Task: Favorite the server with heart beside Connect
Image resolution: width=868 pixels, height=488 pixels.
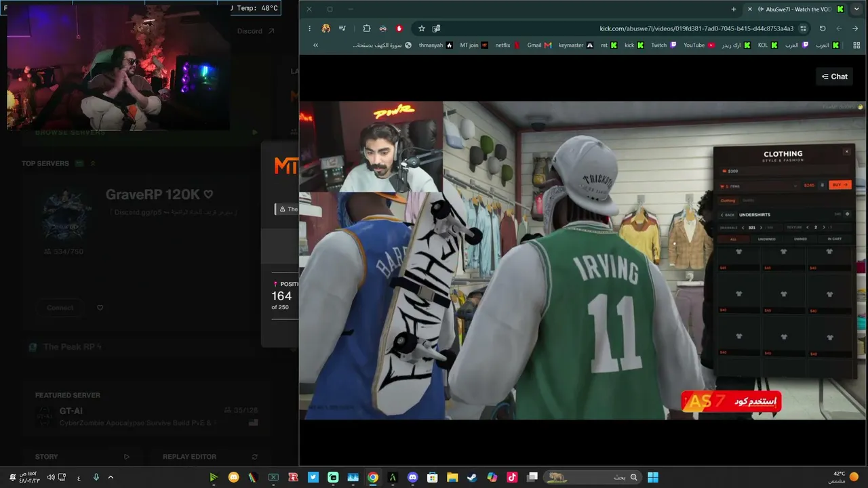Action: pos(100,308)
